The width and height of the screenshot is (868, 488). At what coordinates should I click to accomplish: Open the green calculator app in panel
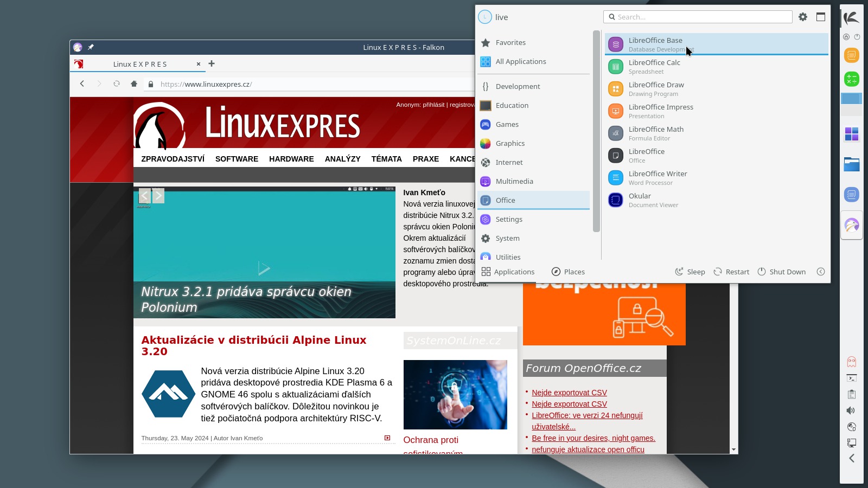(x=852, y=79)
